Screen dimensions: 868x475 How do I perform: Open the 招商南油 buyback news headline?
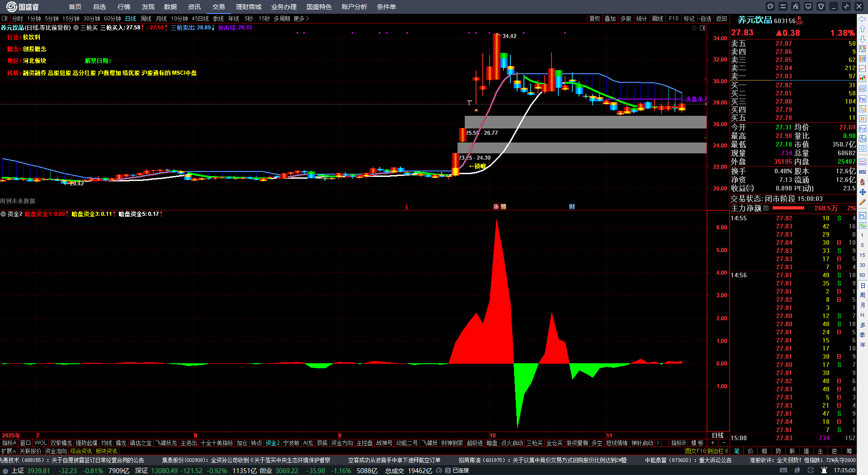click(x=542, y=460)
